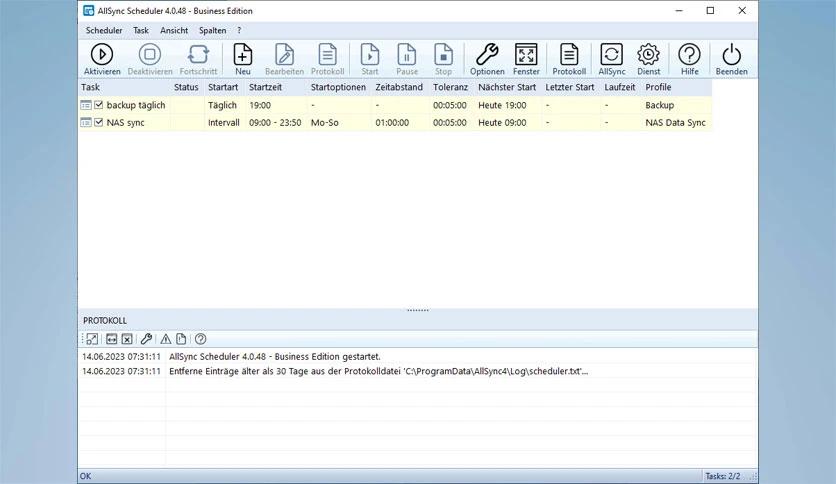
Task: Quit the scheduler with Beenden
Action: (732, 59)
